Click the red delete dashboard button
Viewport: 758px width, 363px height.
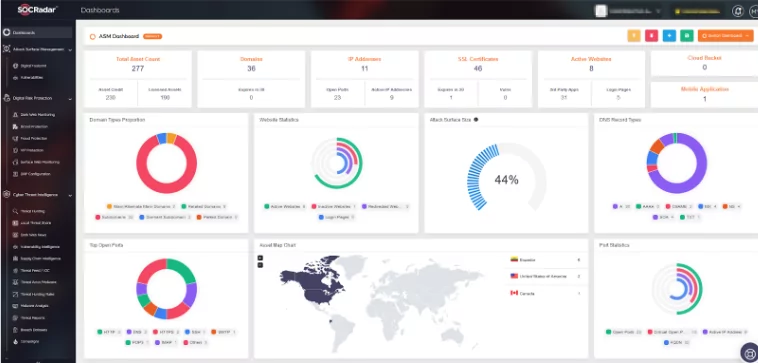coord(651,36)
